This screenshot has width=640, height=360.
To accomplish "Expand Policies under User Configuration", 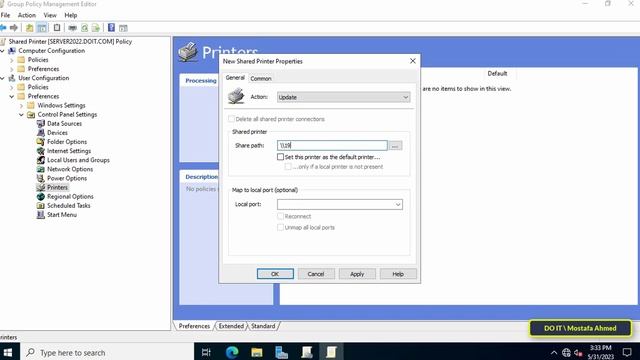I will pos(12,87).
